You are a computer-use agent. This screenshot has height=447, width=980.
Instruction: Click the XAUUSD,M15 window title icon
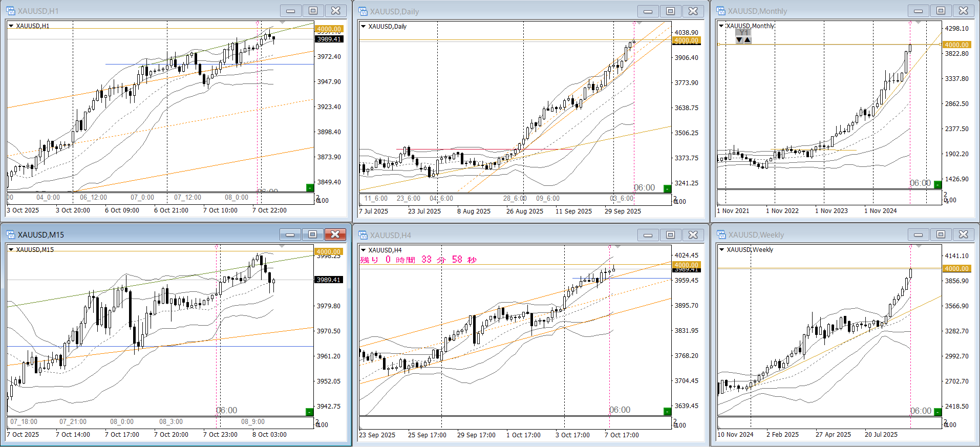(10, 235)
